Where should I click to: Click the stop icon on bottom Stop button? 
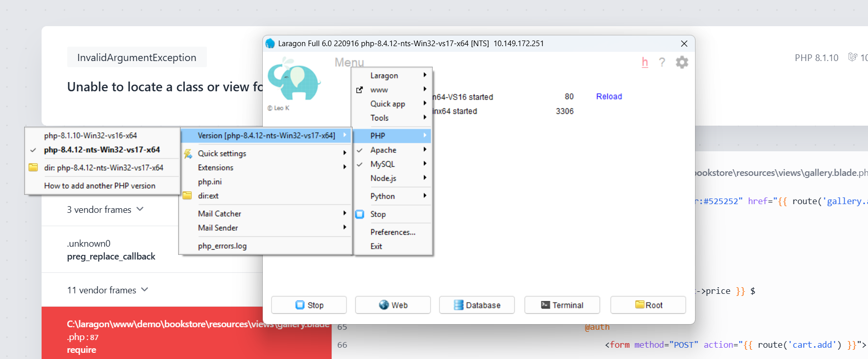point(300,305)
